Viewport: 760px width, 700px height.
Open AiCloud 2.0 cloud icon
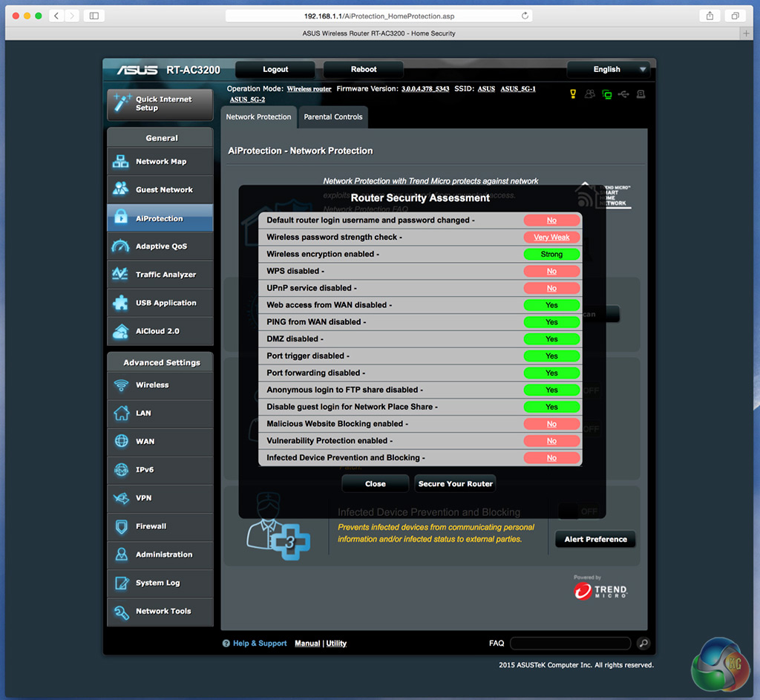click(x=121, y=331)
